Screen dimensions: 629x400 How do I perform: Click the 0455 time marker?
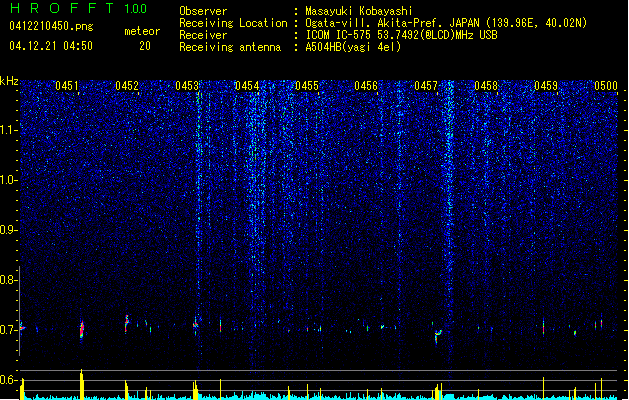[306, 86]
